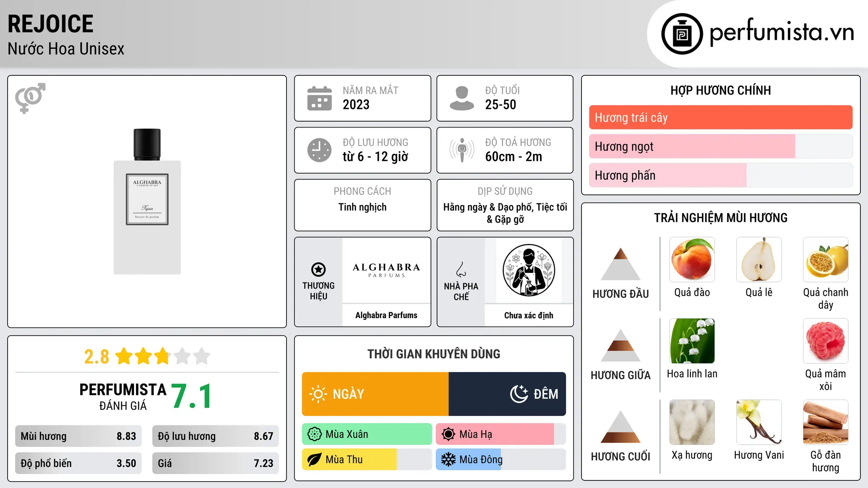The height and width of the screenshot is (488, 868).
Task: Click the leaf icon for Mùa Thu
Action: [x=314, y=460]
